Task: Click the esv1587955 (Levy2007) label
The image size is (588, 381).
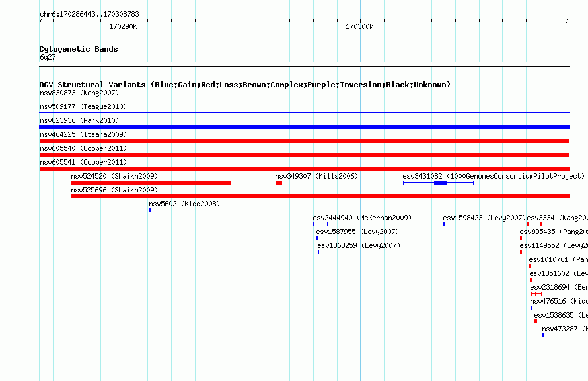Action: tap(357, 232)
